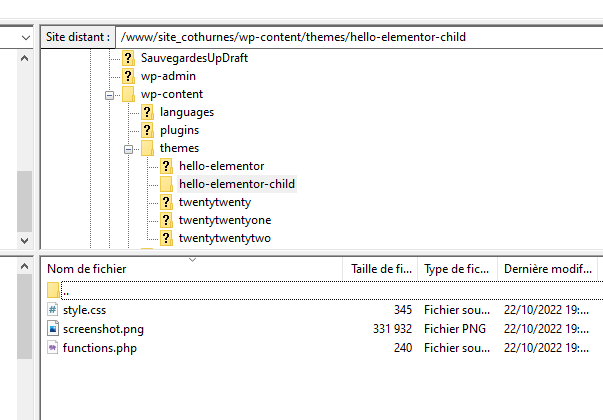603x420 pixels.
Task: Select the twentytwentytwo theme folder
Action: [x=224, y=238]
